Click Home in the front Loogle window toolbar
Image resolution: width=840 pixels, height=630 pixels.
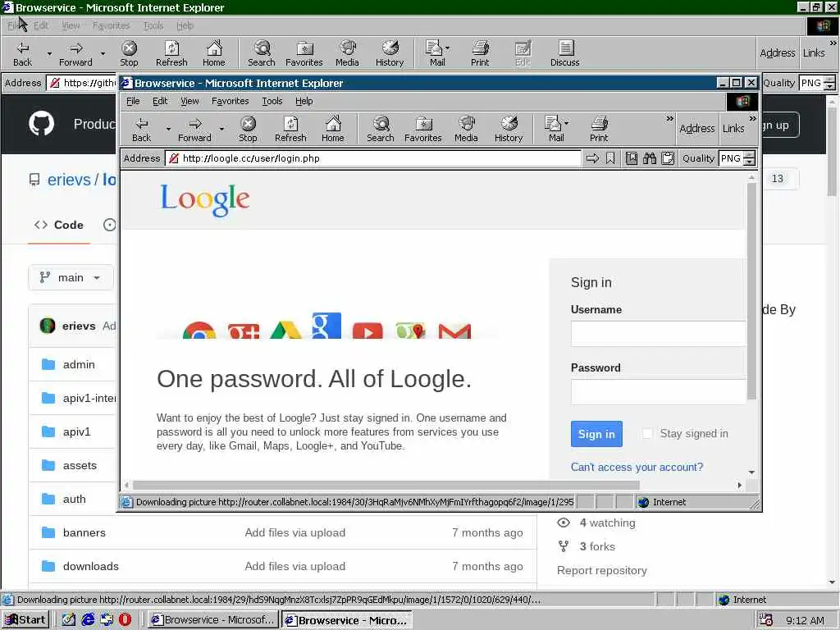[x=333, y=129]
